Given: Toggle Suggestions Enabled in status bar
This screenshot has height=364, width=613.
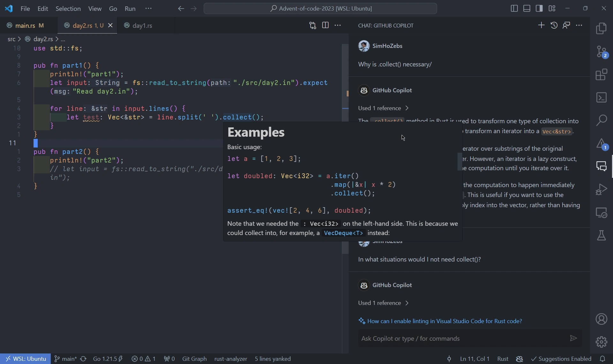Looking at the screenshot, I should (x=561, y=359).
